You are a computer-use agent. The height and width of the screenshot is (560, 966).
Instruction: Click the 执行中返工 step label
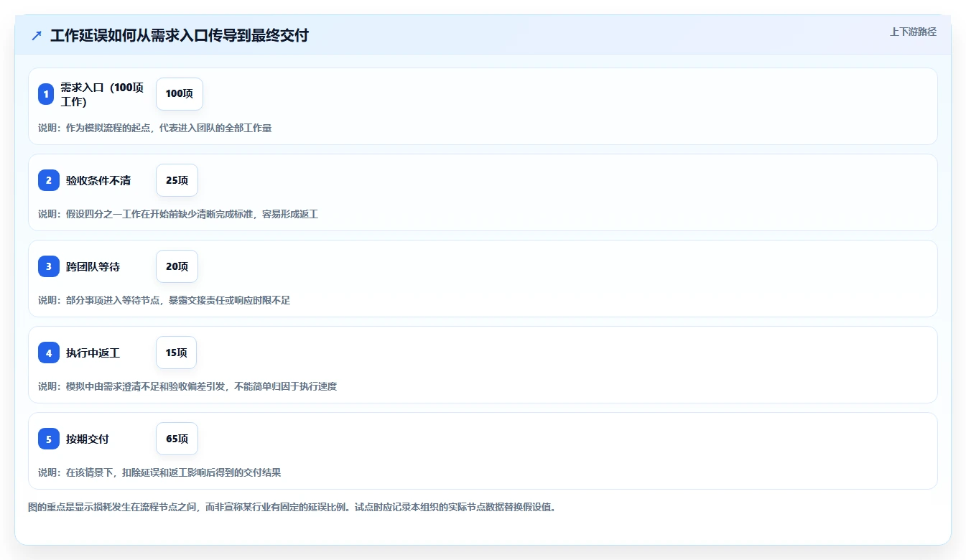[93, 353]
